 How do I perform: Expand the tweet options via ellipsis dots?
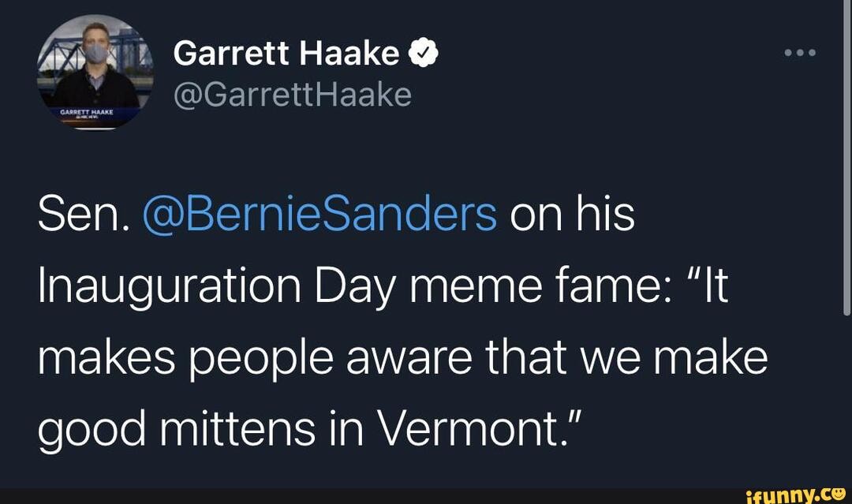pos(800,52)
